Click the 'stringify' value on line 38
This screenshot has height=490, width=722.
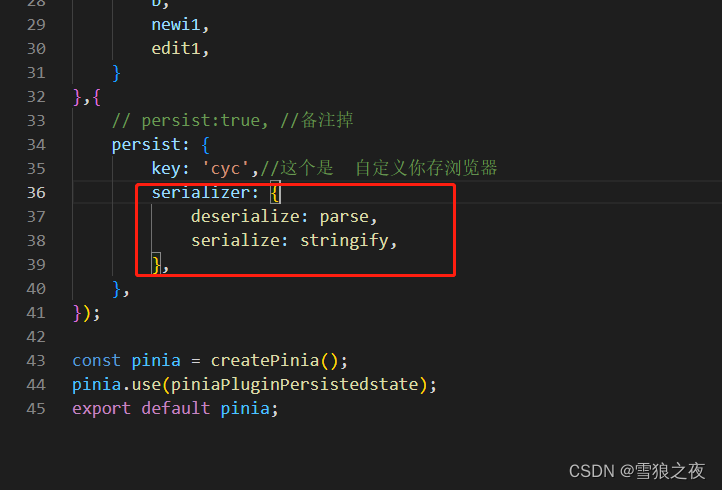tap(344, 240)
